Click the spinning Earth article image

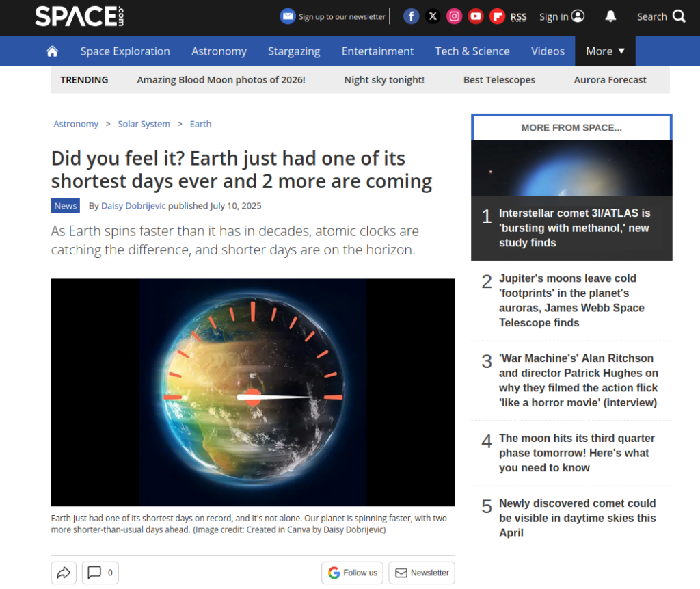[253, 392]
